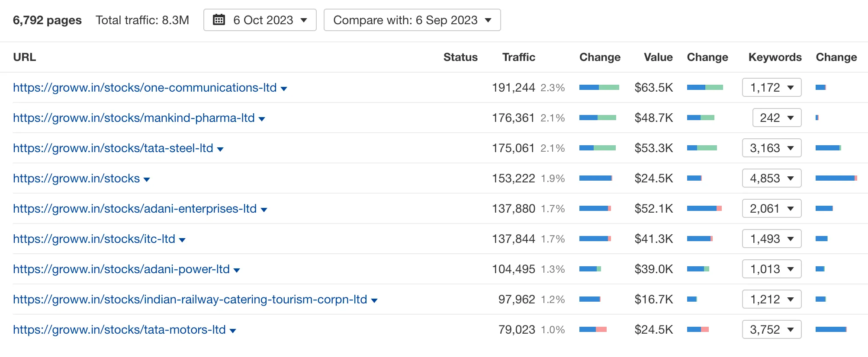Expand the caret next to itc-ltd URL
The height and width of the screenshot is (357, 868).
pos(182,240)
